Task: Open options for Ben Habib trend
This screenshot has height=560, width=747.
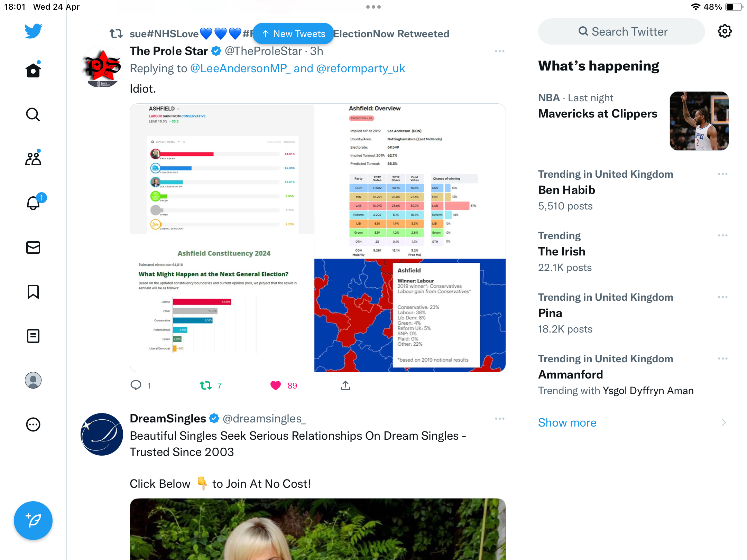Action: coord(722,174)
